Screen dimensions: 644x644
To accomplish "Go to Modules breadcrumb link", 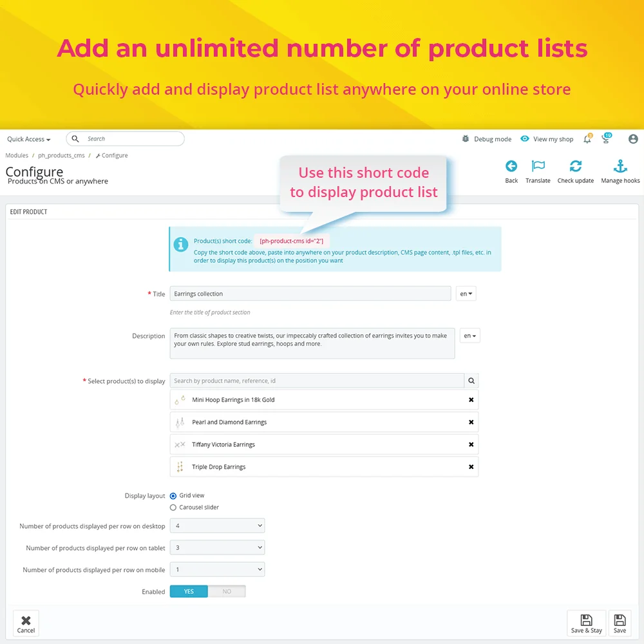I will 17,156.
